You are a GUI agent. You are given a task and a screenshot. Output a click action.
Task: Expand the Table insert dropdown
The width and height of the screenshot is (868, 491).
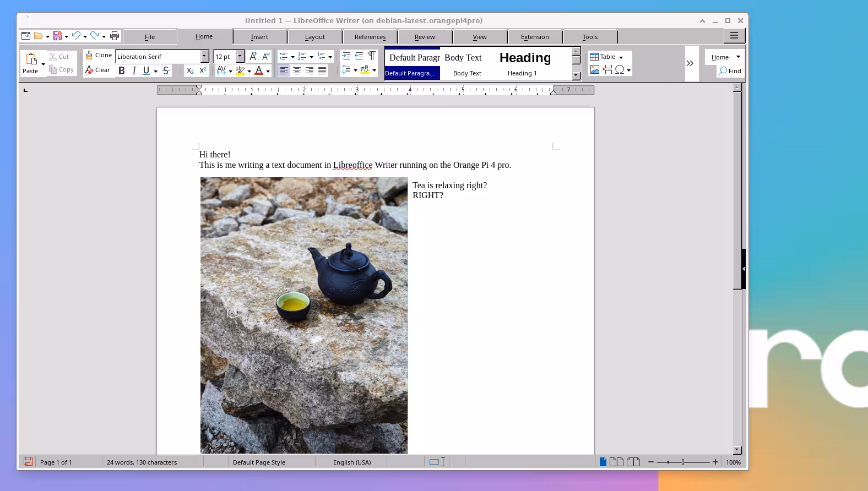(x=621, y=57)
